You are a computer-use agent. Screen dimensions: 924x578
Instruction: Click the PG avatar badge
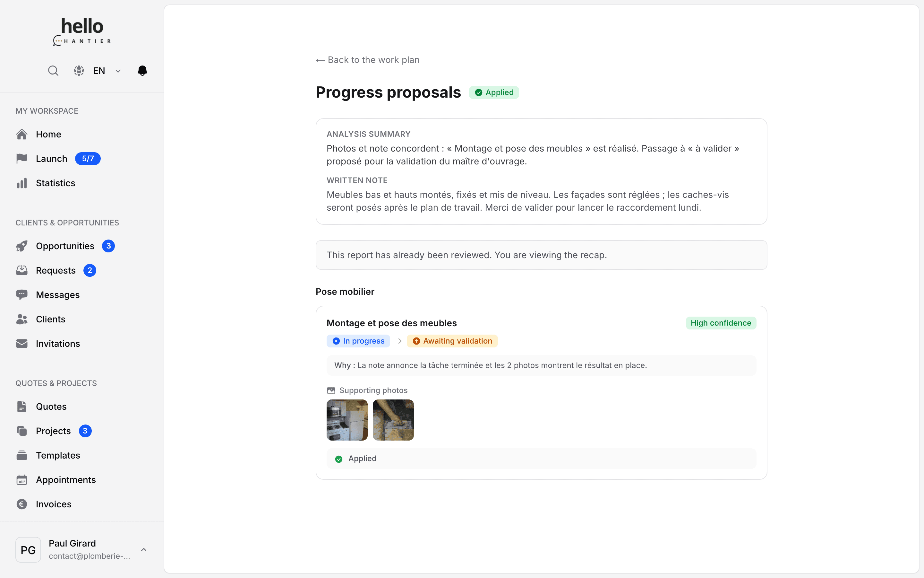(28, 550)
